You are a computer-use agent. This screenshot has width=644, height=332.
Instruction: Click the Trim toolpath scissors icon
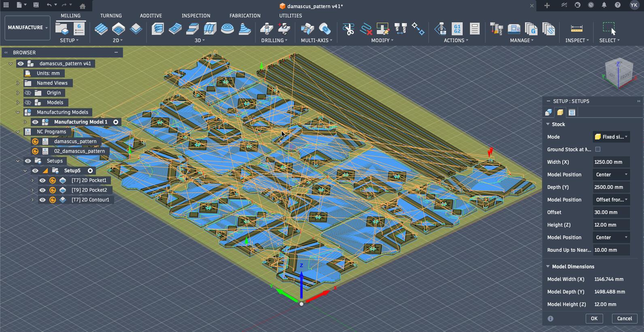click(348, 29)
